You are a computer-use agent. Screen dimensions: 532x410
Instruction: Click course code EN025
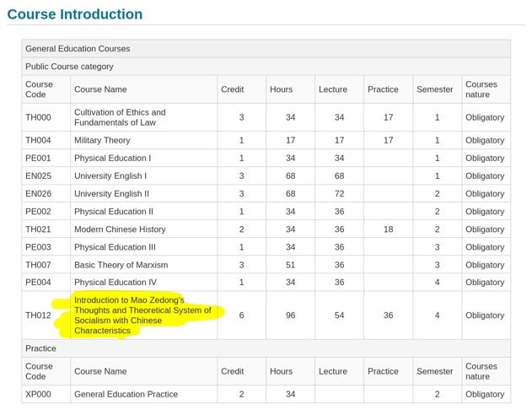pyautogui.click(x=38, y=175)
